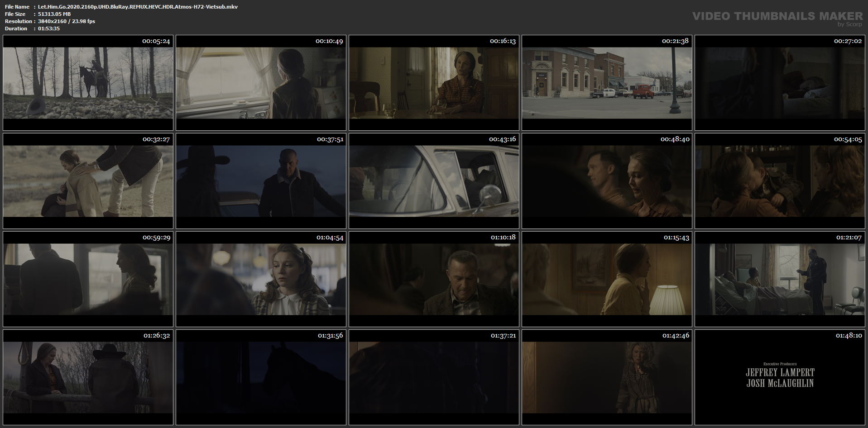Image resolution: width=868 pixels, height=428 pixels.
Task: Open the thumbnail at 00:48:40
Action: pyautogui.click(x=607, y=181)
